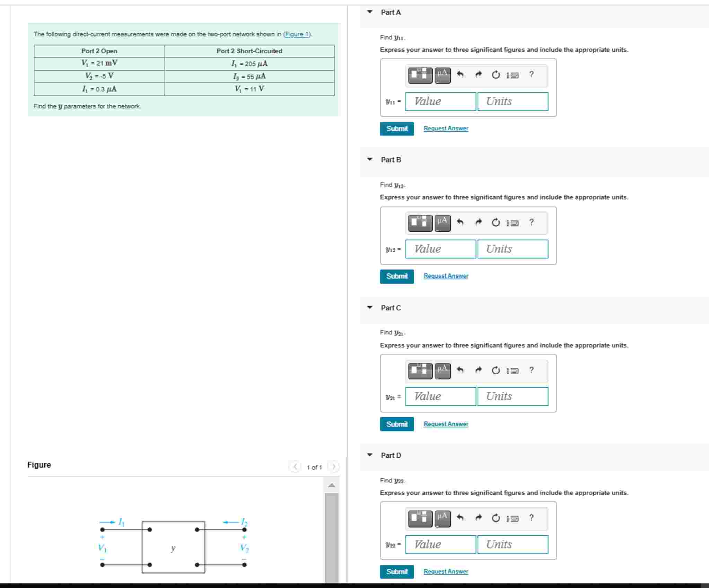Screen dimensions: 709x588
Task: Click the figure panel scroll up arrow
Action: click(x=332, y=486)
